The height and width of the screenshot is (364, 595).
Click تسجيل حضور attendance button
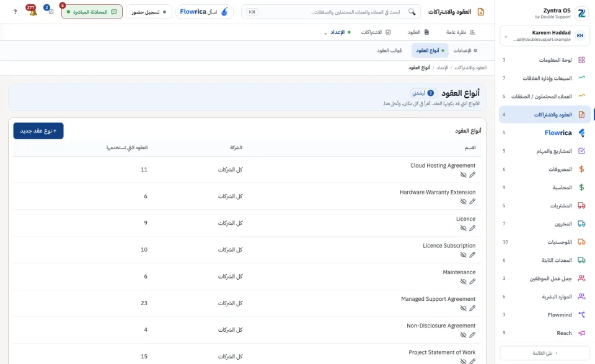click(149, 12)
